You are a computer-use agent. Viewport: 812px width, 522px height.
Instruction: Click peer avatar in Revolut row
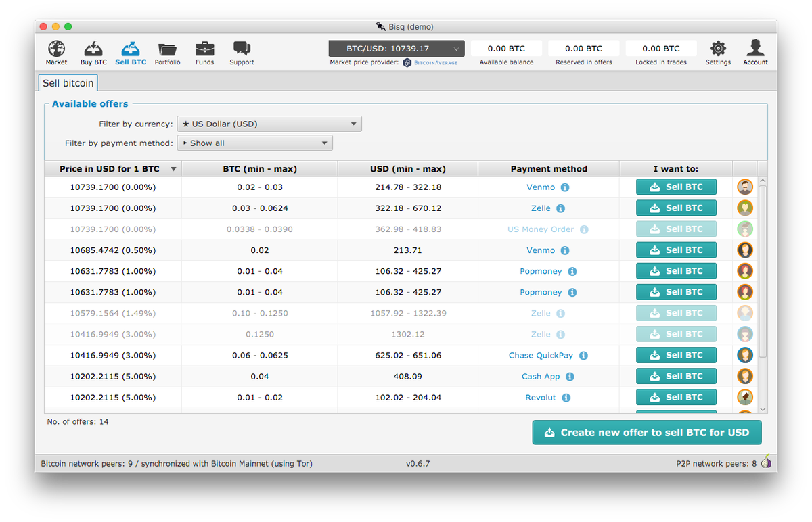[745, 397]
